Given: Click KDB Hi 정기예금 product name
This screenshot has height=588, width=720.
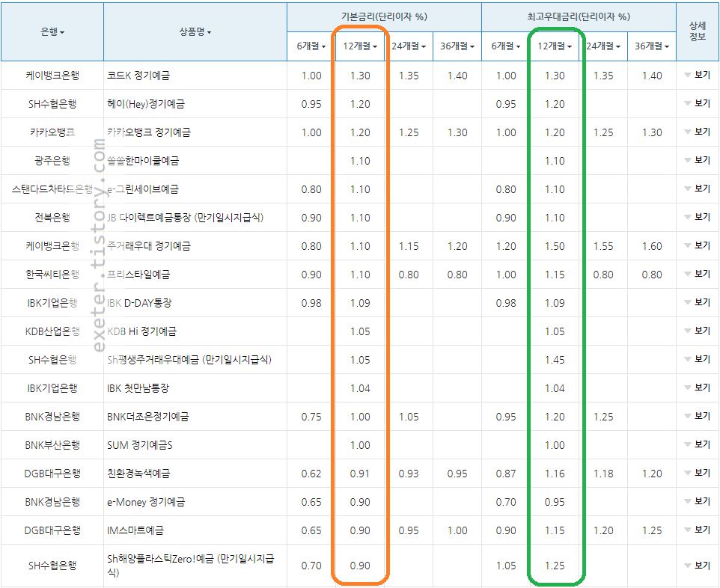Looking at the screenshot, I should (x=141, y=331).
